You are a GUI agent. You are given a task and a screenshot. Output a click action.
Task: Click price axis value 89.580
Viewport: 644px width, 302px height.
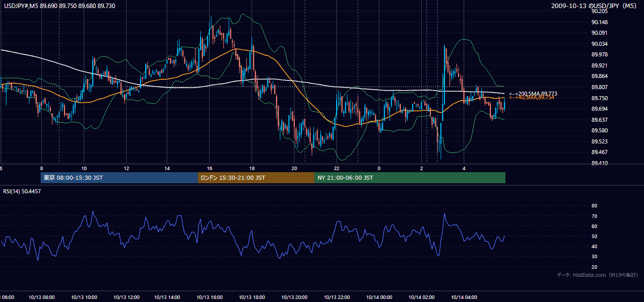coord(599,131)
